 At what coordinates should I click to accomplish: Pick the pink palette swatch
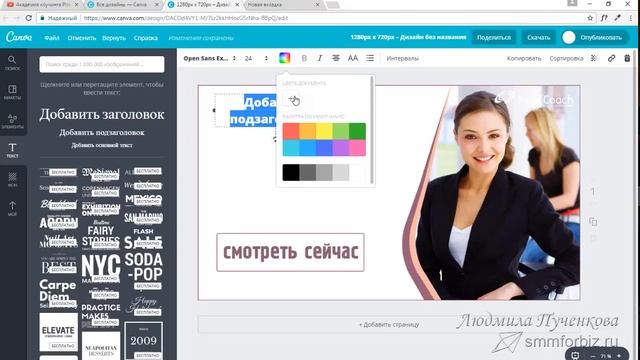(x=358, y=147)
